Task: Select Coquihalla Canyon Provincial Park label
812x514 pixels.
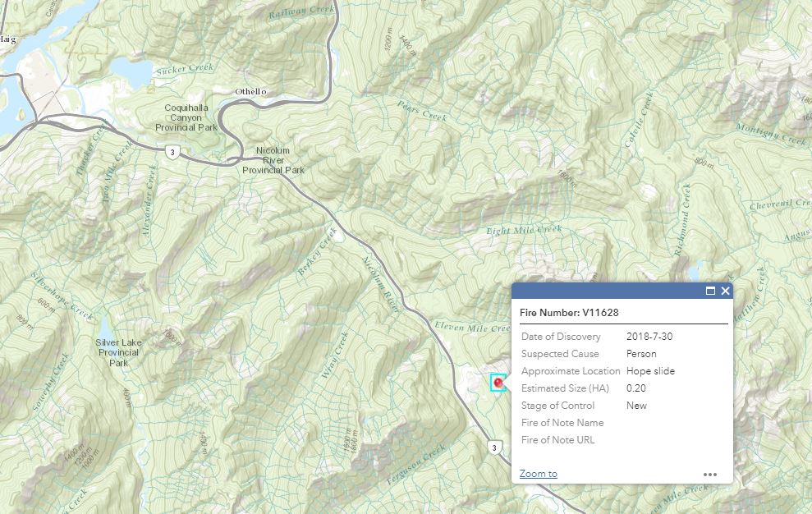Action: click(x=190, y=117)
